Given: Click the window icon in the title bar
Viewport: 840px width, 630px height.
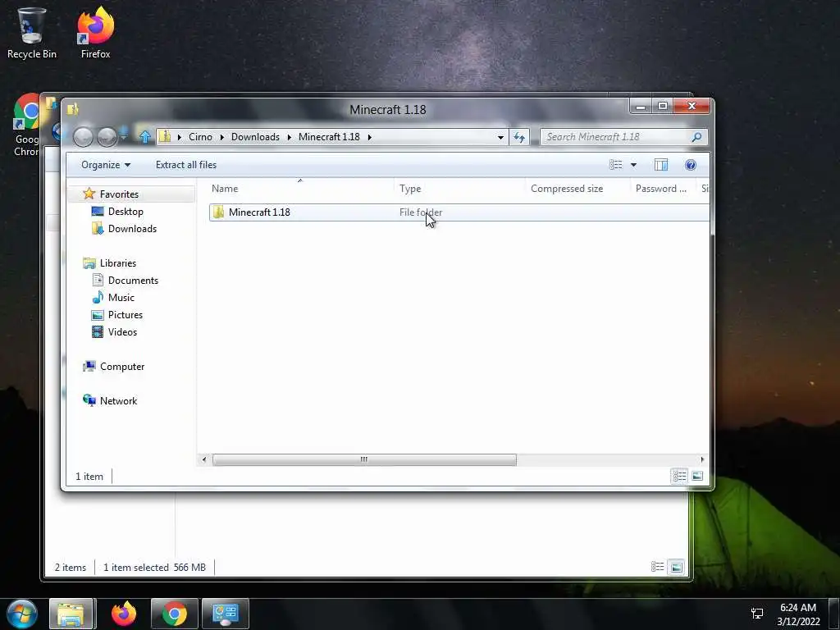Looking at the screenshot, I should (x=73, y=109).
